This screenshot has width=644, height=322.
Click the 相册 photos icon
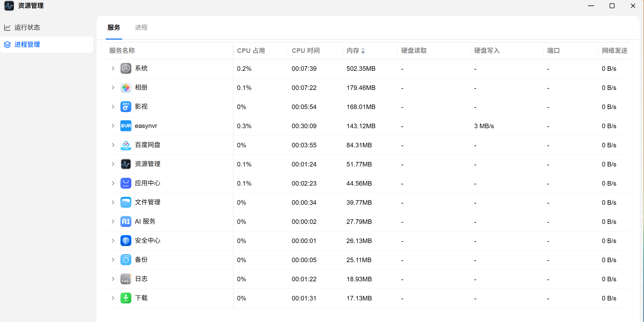(x=126, y=87)
